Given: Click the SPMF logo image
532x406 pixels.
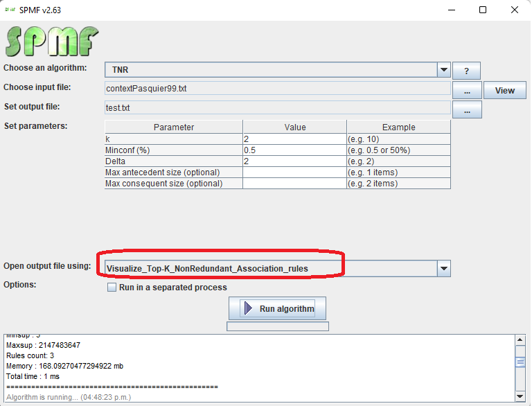Looking at the screenshot, I should pyautogui.click(x=51, y=41).
